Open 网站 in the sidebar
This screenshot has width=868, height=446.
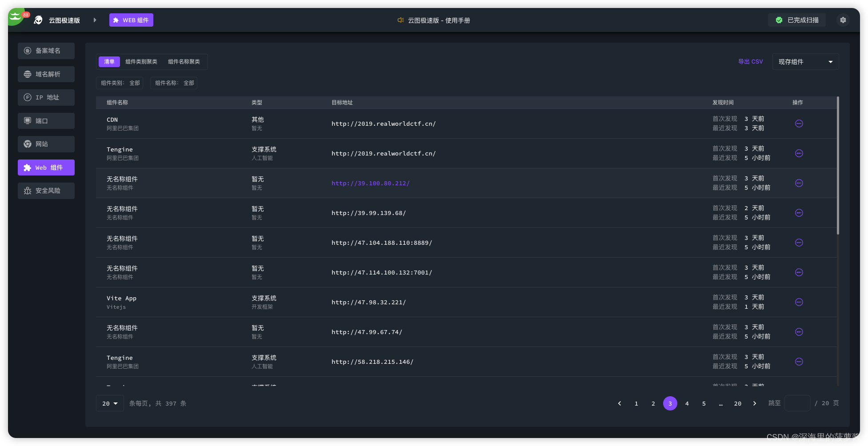pos(46,144)
